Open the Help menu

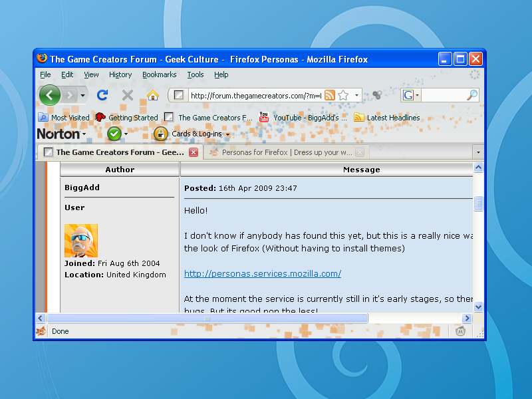[x=221, y=74]
